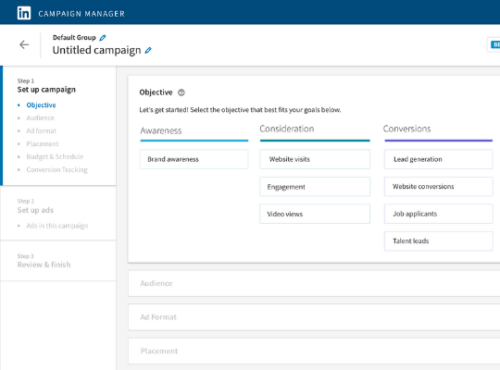Edit the Default Group name pencil icon
The image size is (500, 370).
click(x=103, y=38)
